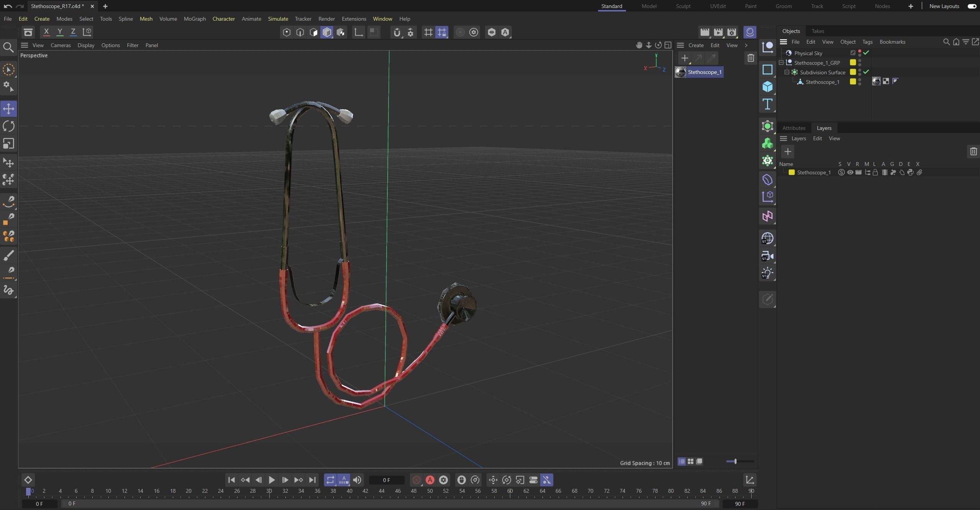Switch to the Attributes tab
Screen dimensions: 980x510
(x=793, y=128)
